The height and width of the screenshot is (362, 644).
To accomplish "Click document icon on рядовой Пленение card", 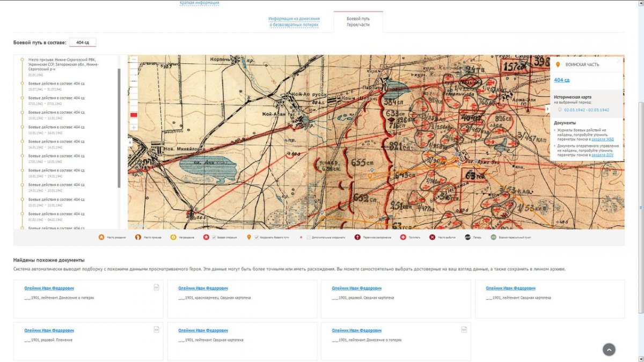I will (156, 329).
